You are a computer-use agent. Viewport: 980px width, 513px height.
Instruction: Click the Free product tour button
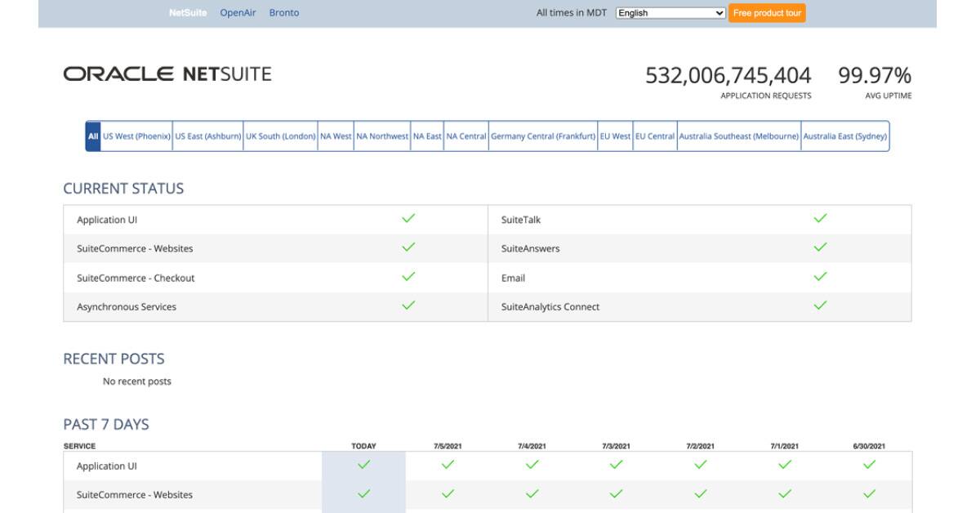pos(767,13)
